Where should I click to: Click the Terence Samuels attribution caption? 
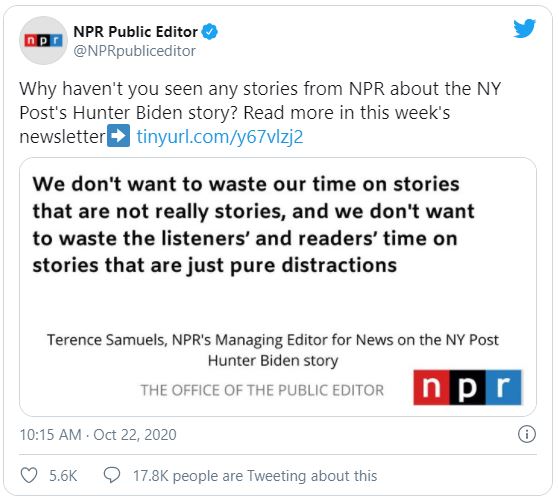(x=273, y=350)
